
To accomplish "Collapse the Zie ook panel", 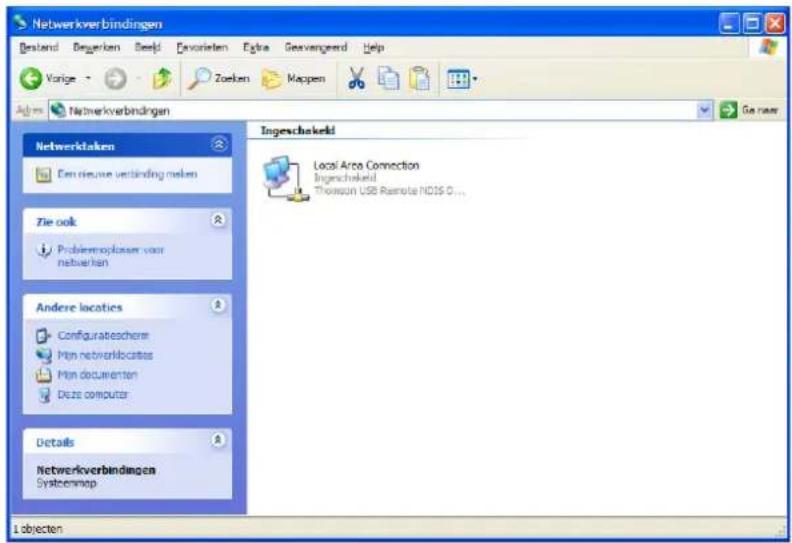I will 218,220.
